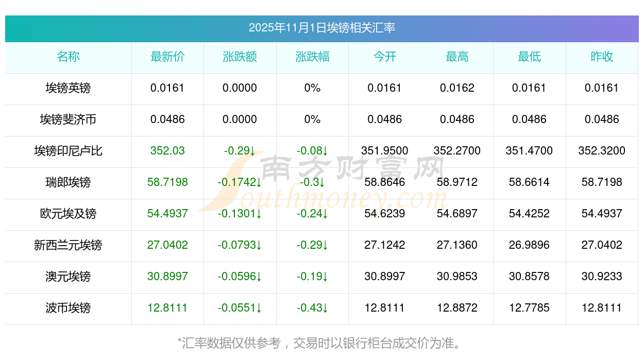Click previous close 352.3200

coord(602,151)
